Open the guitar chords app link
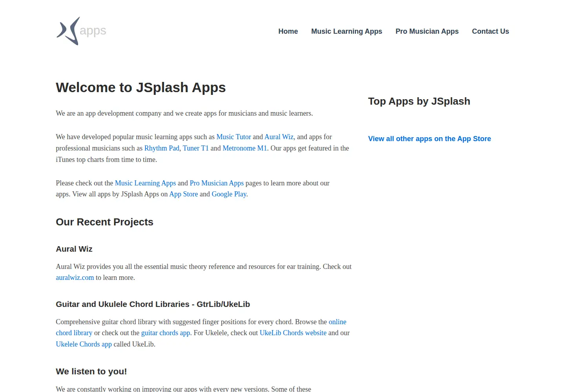 pos(166,333)
